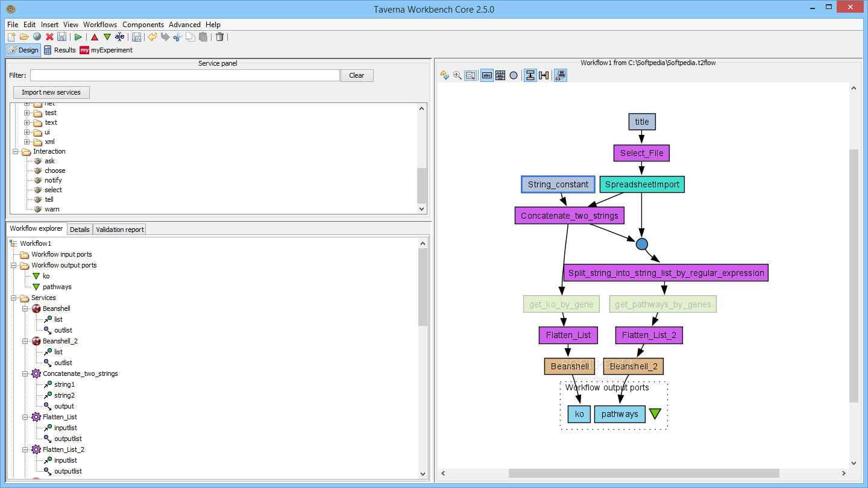
Task: Click the diagram horizontal scrollbar thumb
Action: (x=644, y=473)
